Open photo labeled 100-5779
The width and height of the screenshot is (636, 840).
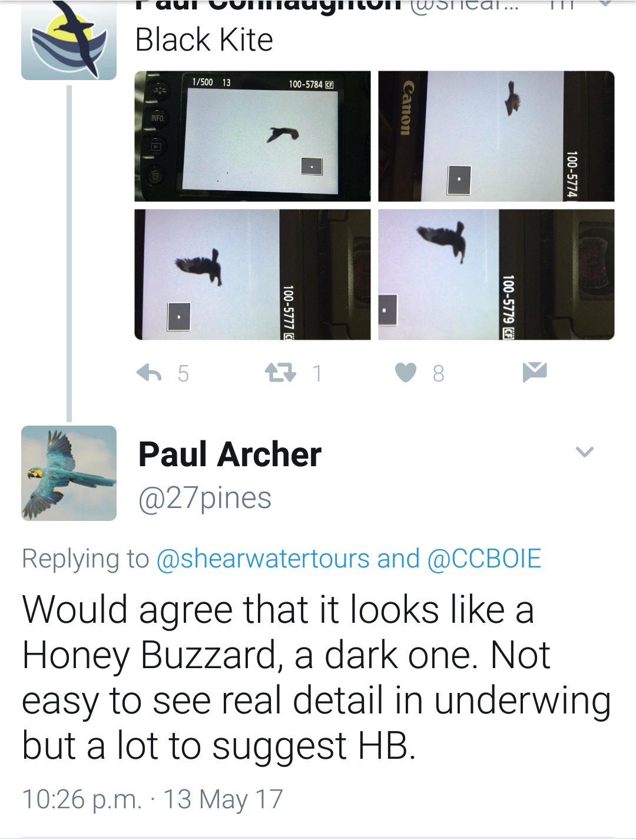[x=496, y=275]
